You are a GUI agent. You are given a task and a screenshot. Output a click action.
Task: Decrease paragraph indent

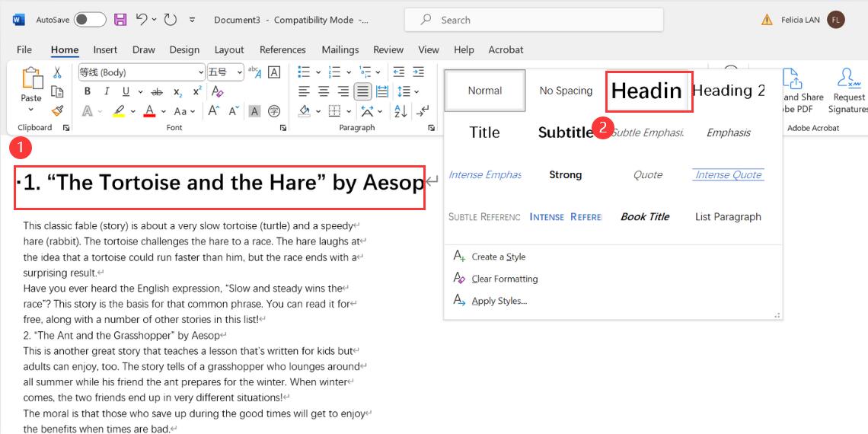coord(398,72)
